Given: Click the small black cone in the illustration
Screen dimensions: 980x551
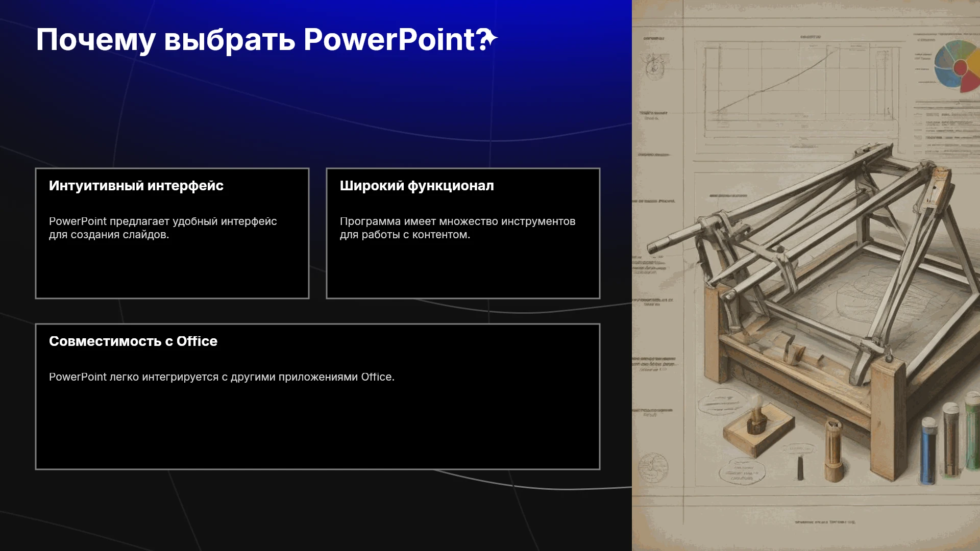Looking at the screenshot, I should point(800,468).
